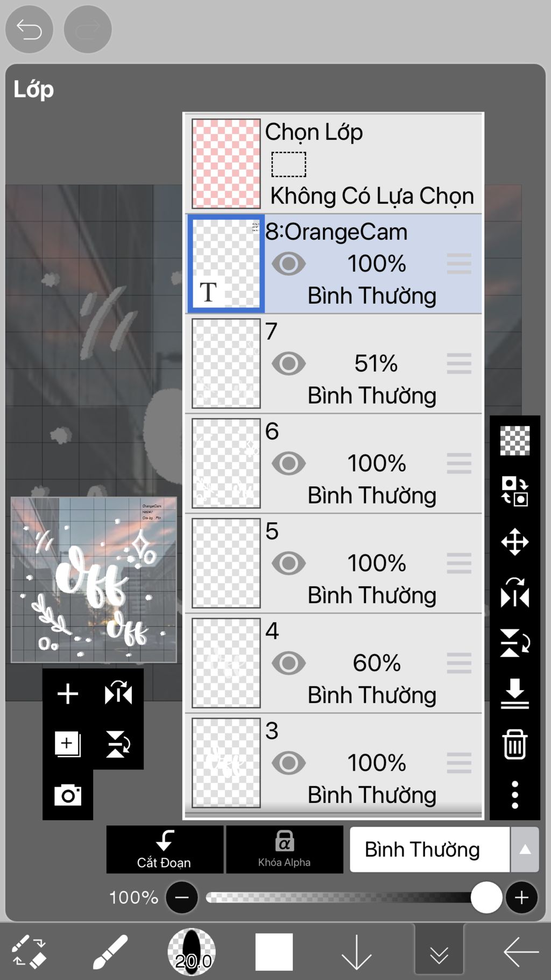Select the Chọn Lớp selection layer row
Viewport: 551px width, 980px height.
tap(334, 164)
